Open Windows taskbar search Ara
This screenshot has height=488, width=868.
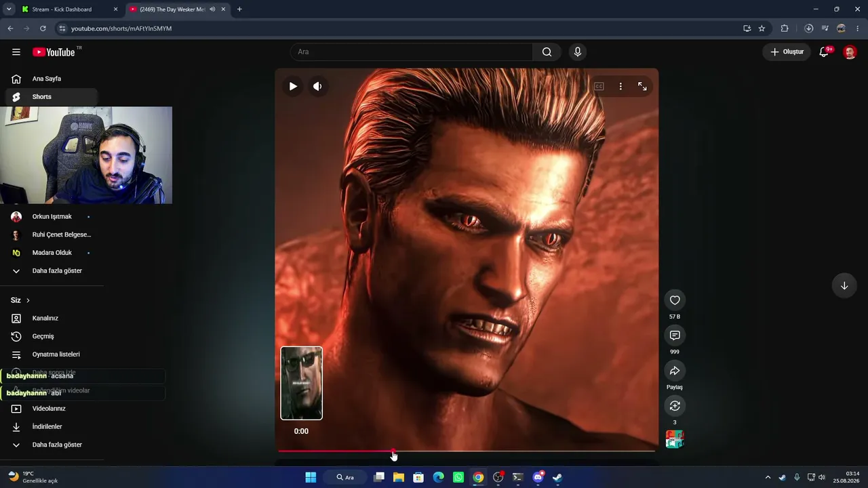pyautogui.click(x=345, y=477)
